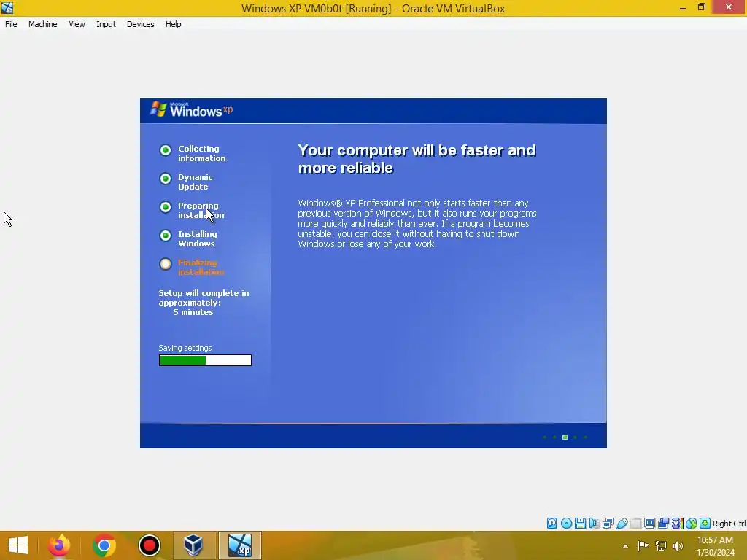Click the USB devices status icon
Viewport: 747px width, 560px height.
pyautogui.click(x=622, y=524)
